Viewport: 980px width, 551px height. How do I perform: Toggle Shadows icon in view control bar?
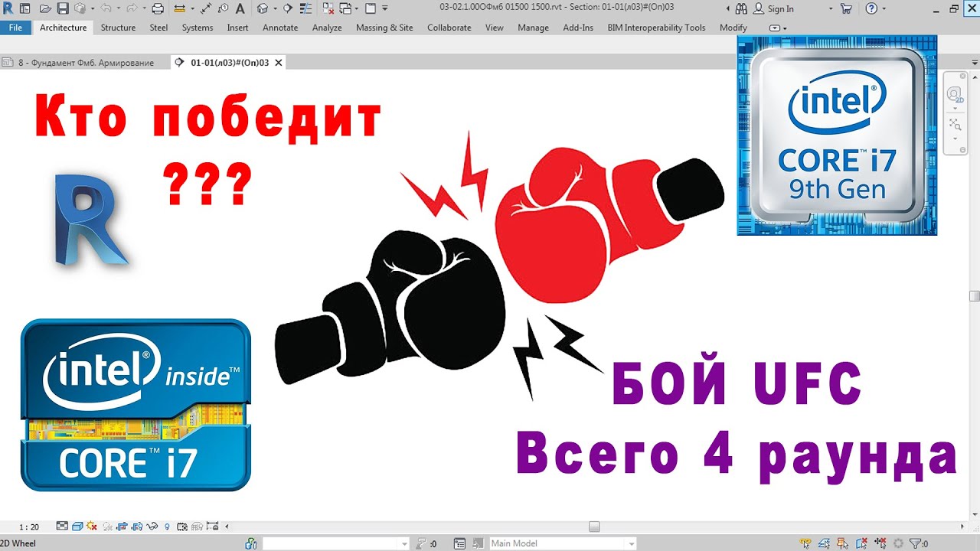[107, 527]
